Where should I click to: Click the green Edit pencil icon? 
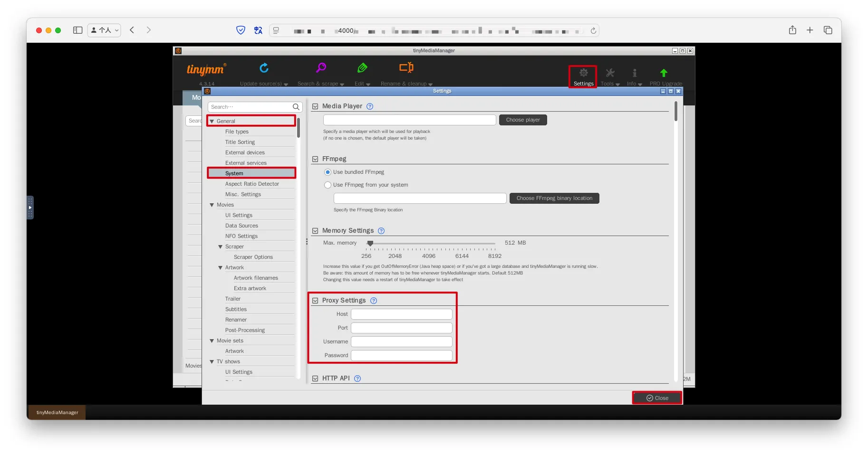(362, 68)
